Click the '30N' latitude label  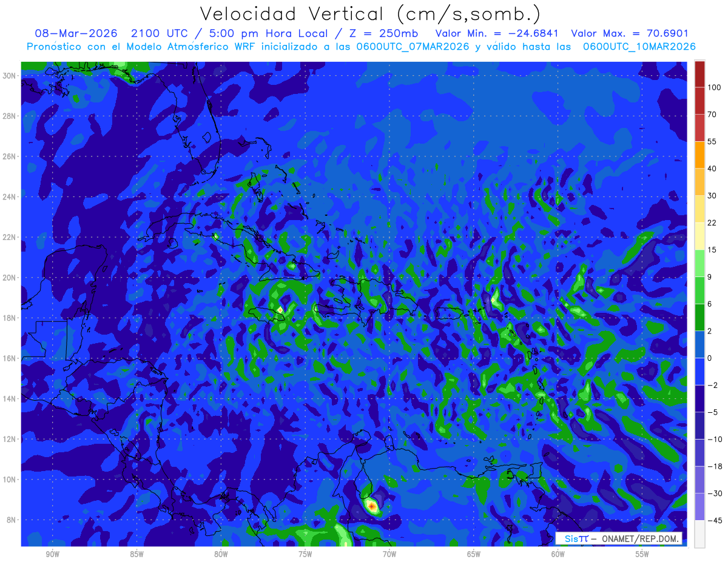10,76
